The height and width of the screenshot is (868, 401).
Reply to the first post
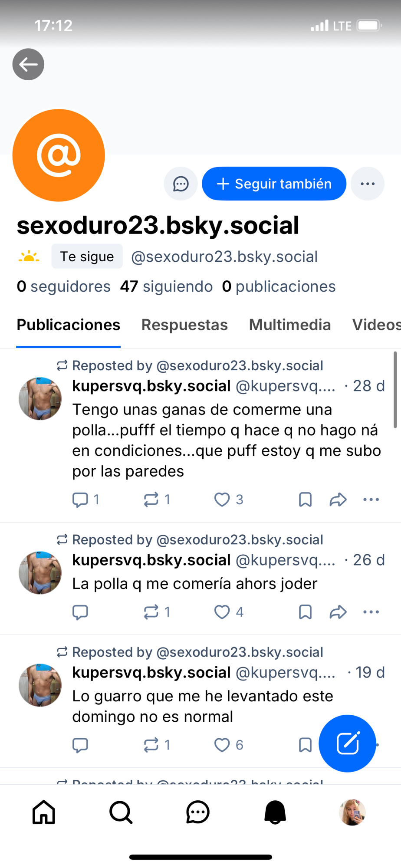click(80, 500)
